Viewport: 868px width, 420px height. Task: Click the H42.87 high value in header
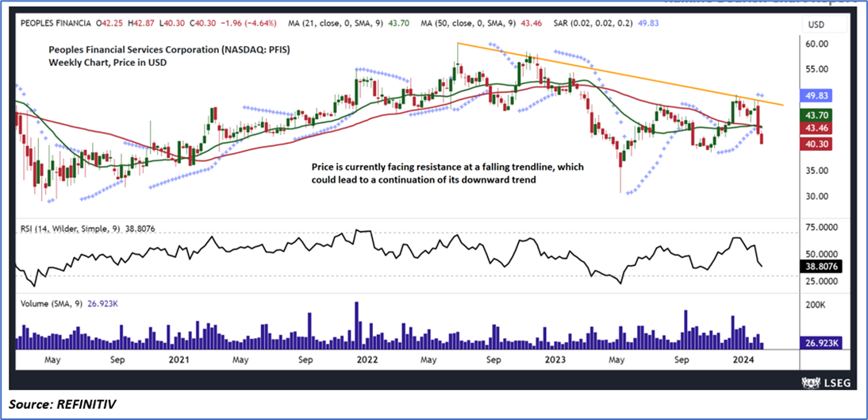142,25
